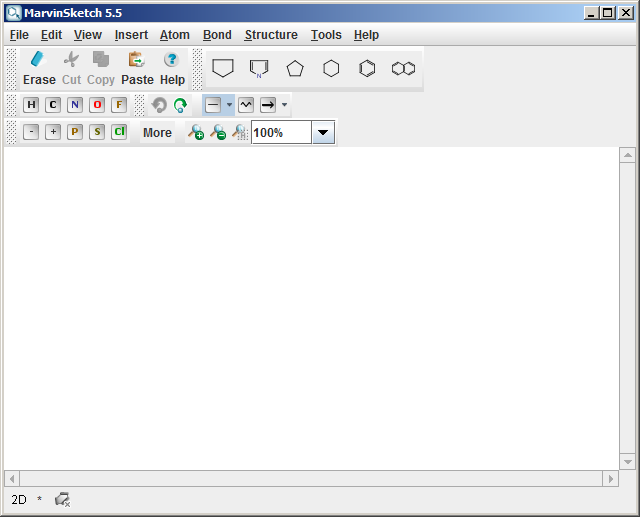The height and width of the screenshot is (517, 640).
Task: Choose the naphthalene template
Action: pyautogui.click(x=403, y=68)
